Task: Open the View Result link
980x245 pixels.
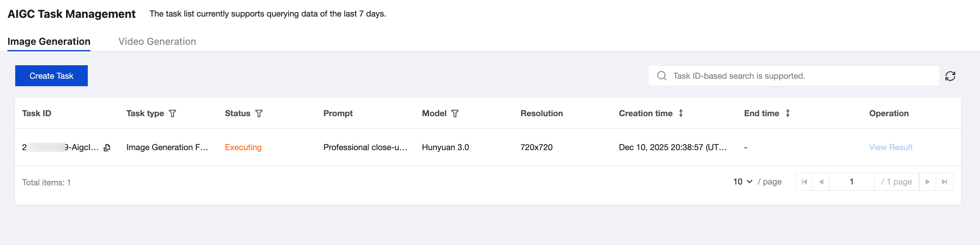Action: click(x=890, y=148)
